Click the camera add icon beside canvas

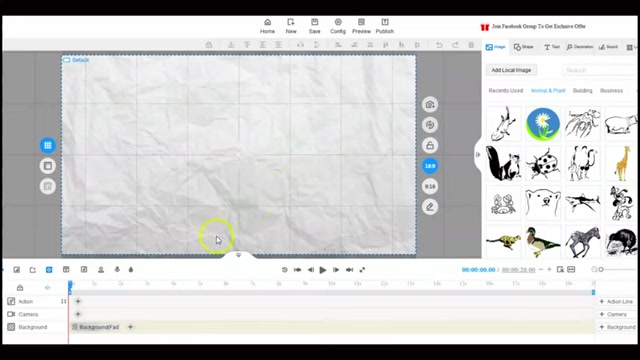[430, 104]
